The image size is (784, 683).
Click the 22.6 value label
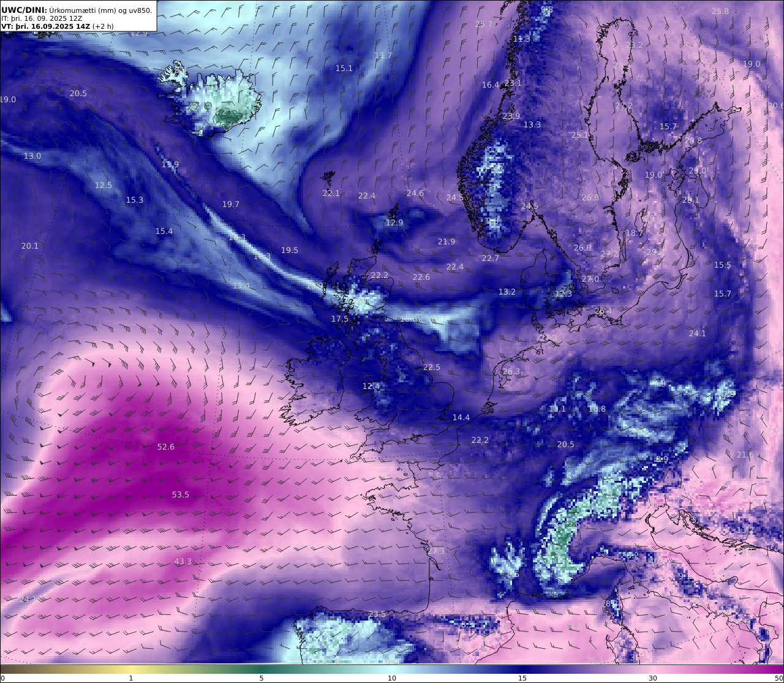[x=421, y=277]
